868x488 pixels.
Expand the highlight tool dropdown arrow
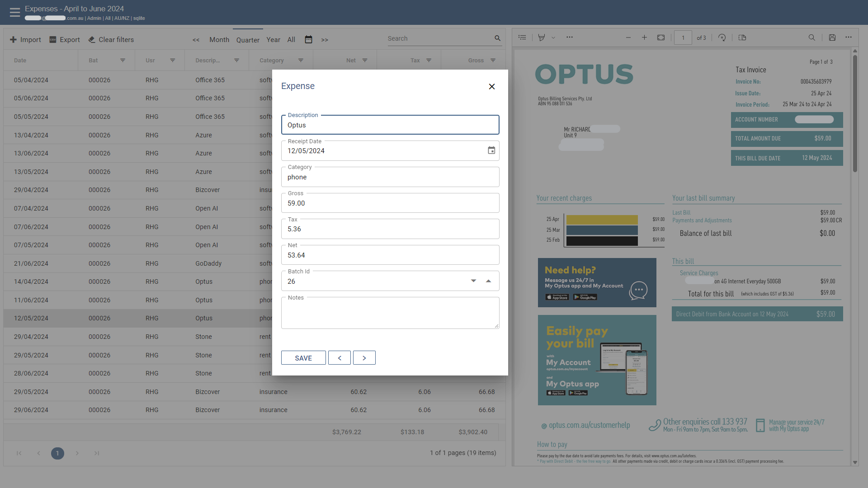pos(553,38)
